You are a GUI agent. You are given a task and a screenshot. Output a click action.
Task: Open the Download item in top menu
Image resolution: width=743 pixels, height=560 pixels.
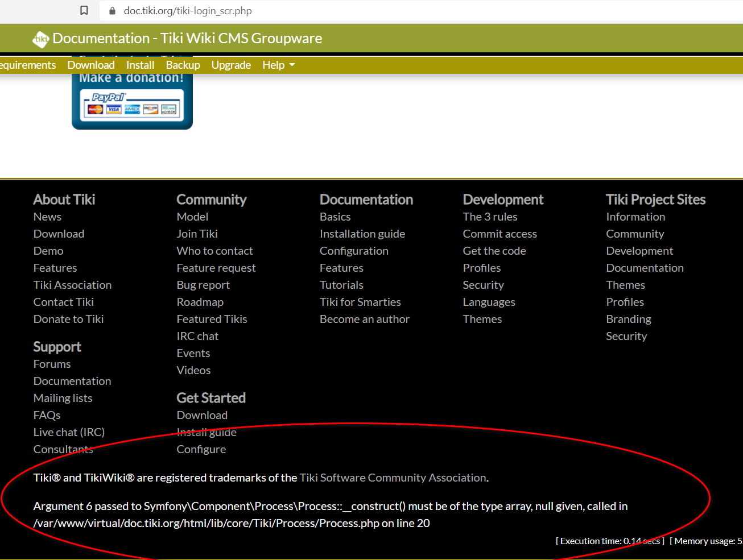point(91,65)
